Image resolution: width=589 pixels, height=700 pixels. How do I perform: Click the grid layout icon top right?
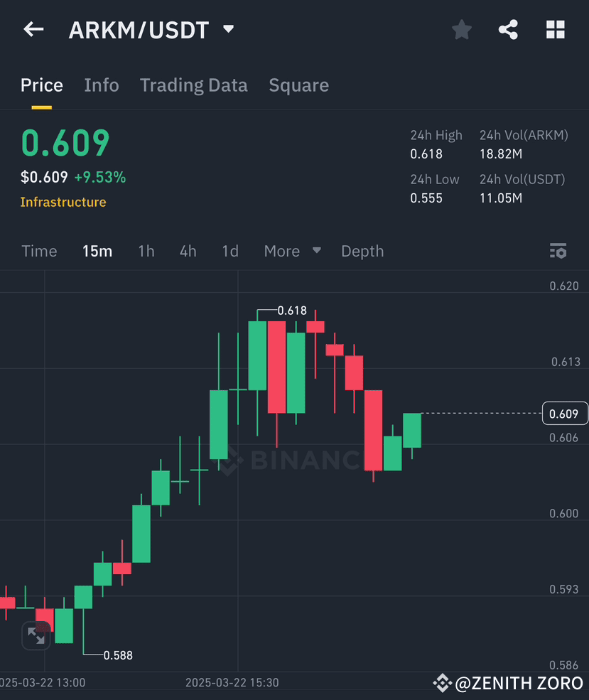[555, 29]
